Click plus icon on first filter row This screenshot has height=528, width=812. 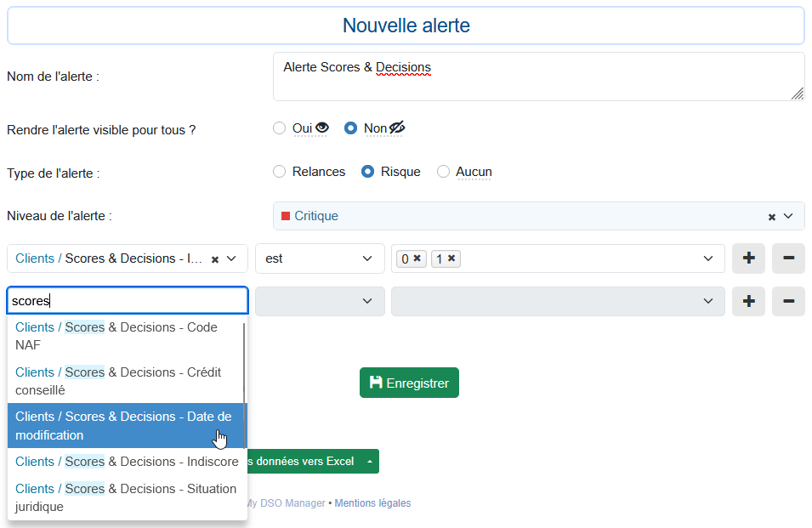(x=748, y=258)
